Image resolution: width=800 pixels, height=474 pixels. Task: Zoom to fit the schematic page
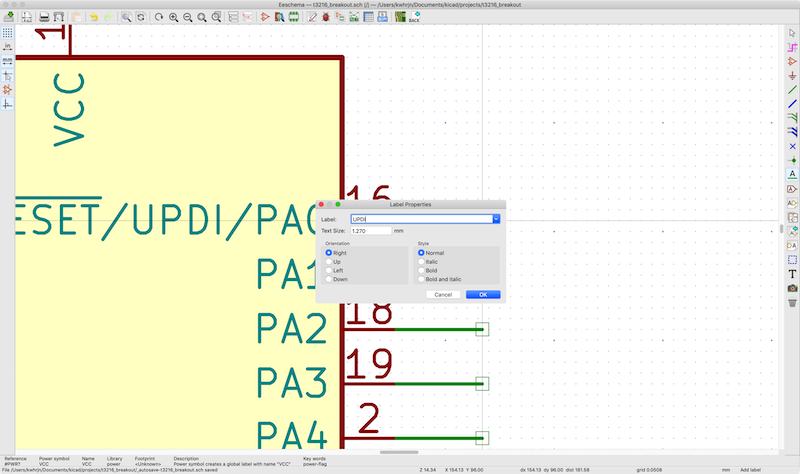202,17
